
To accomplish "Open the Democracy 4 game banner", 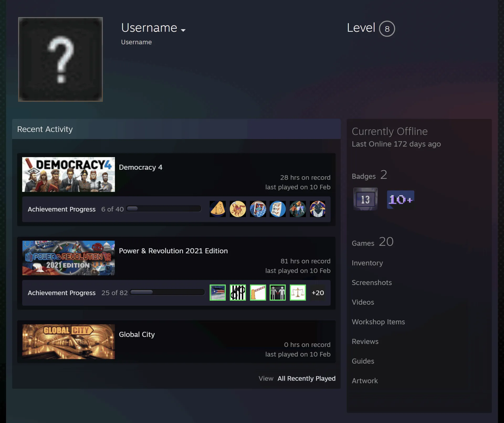I will coord(69,174).
